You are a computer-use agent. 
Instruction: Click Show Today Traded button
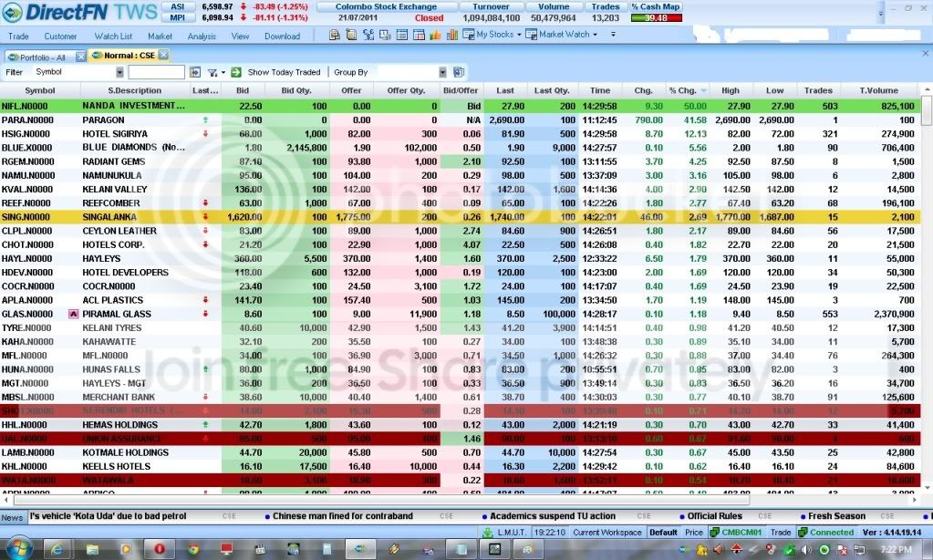pyautogui.click(x=284, y=72)
